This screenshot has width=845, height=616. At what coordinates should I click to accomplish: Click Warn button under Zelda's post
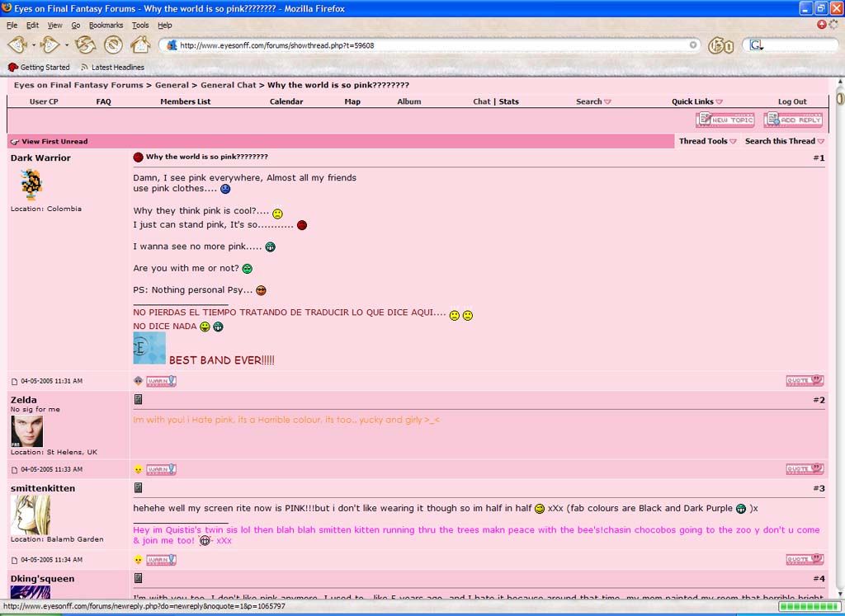161,469
